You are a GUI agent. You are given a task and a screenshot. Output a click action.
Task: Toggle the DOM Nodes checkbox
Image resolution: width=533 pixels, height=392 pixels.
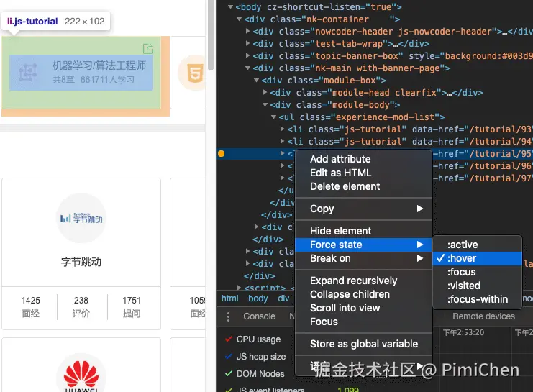click(229, 373)
